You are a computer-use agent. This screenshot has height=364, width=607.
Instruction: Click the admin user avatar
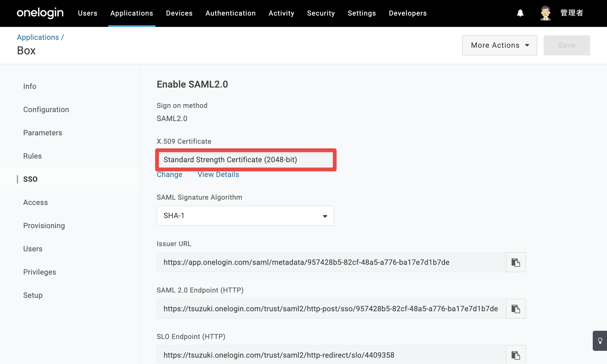pyautogui.click(x=545, y=13)
